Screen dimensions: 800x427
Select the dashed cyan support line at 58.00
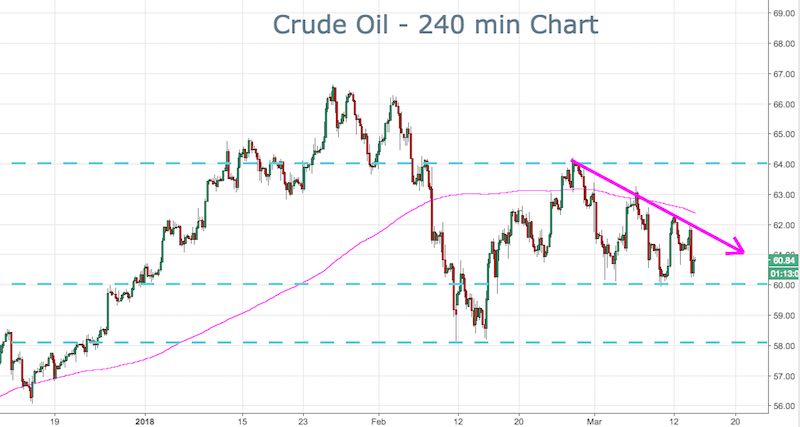300,343
